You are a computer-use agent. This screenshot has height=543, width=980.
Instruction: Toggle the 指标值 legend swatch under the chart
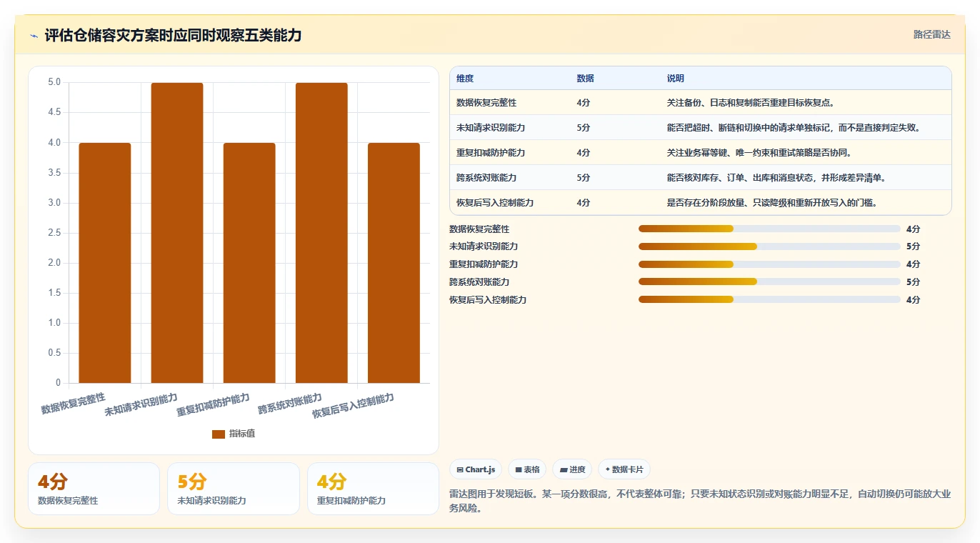tap(219, 434)
